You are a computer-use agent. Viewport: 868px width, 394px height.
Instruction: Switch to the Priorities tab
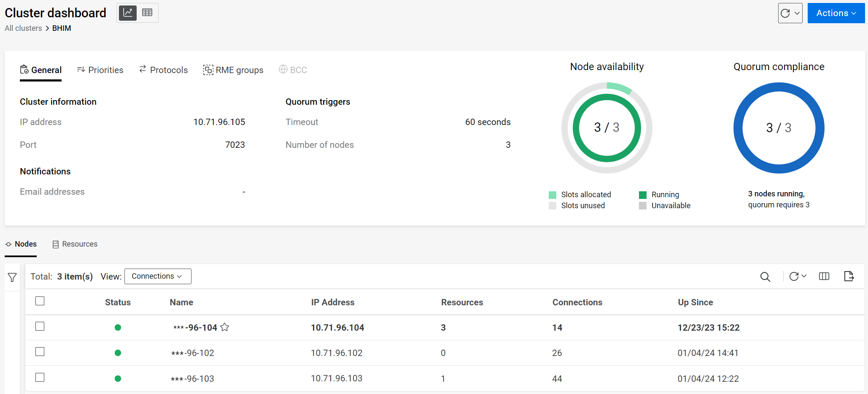coord(100,70)
